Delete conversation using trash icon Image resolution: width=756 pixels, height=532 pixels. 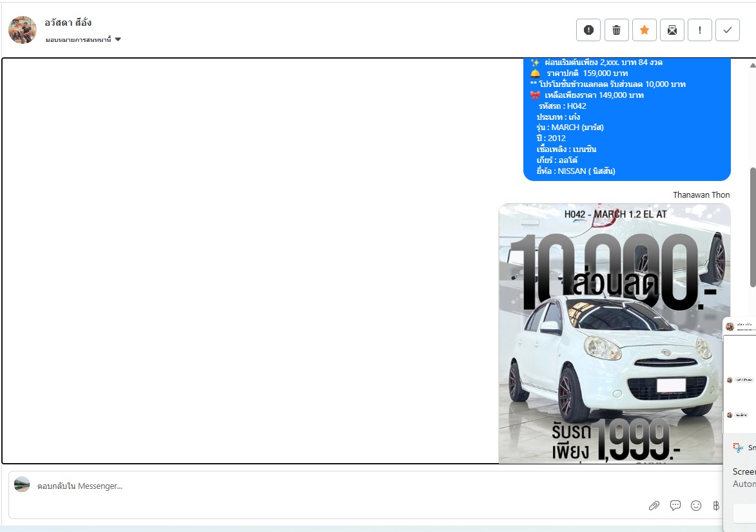tap(616, 30)
